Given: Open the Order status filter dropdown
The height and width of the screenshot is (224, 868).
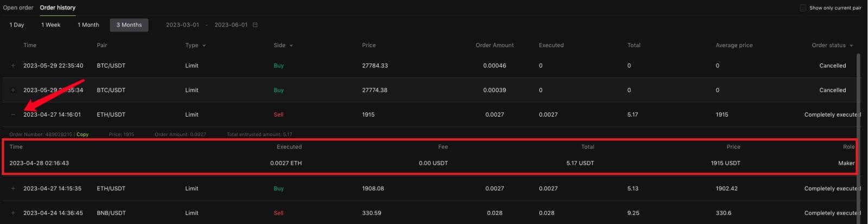Looking at the screenshot, I should [851, 46].
